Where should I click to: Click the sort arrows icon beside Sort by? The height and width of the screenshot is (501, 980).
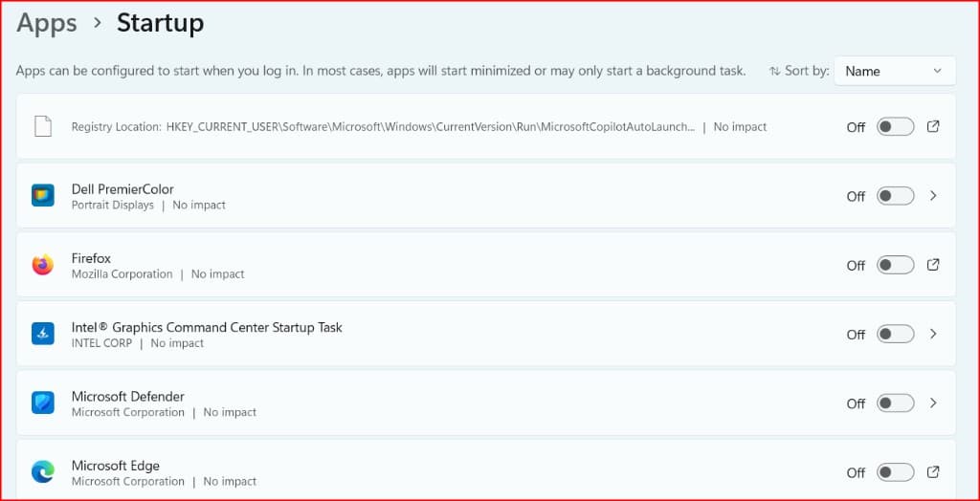coord(774,71)
